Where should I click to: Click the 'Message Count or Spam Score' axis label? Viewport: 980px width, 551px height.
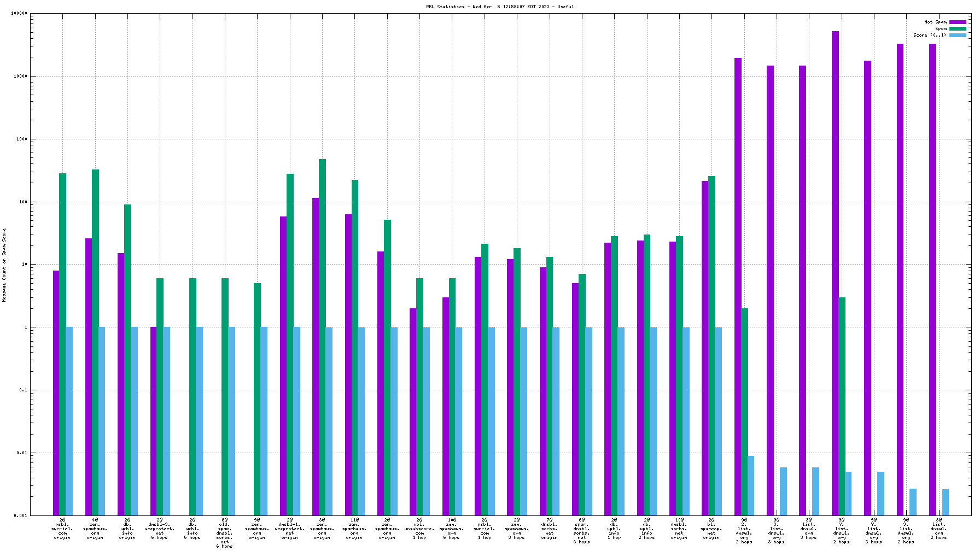(x=4, y=265)
